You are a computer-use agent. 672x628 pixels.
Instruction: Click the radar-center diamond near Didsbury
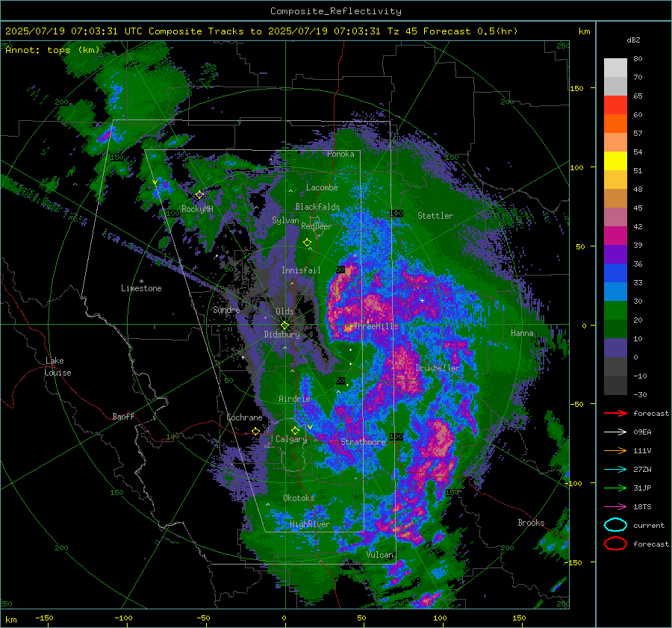pos(284,325)
